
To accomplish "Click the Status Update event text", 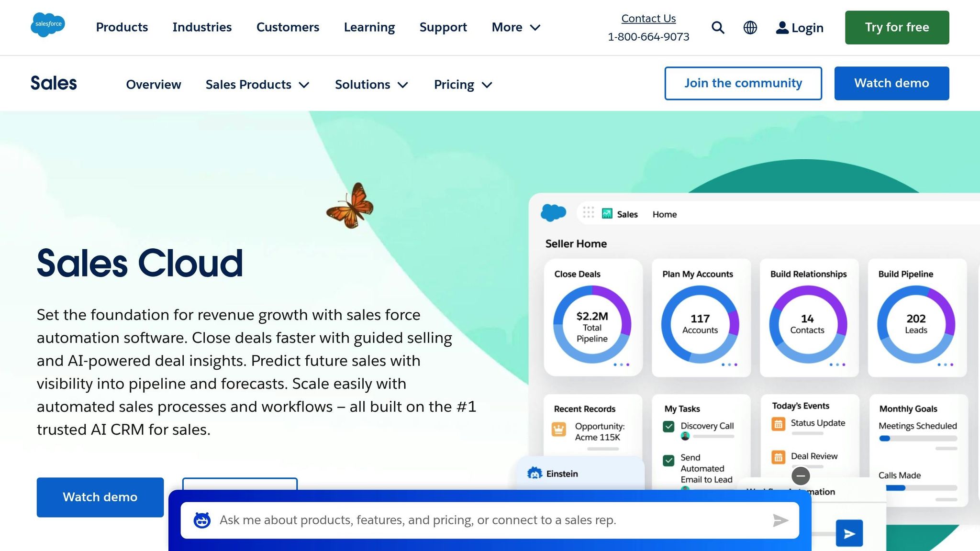I will pos(818,423).
